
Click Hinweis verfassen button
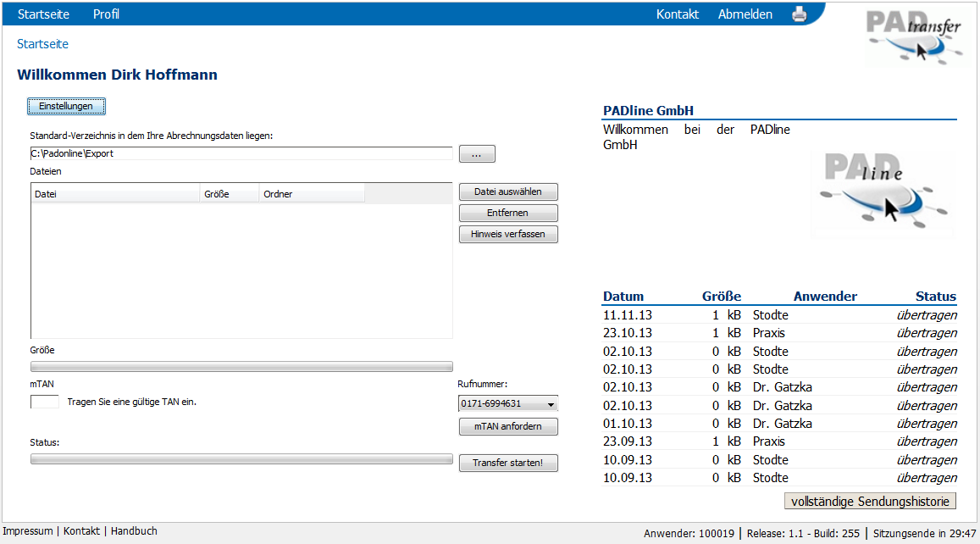click(x=508, y=235)
